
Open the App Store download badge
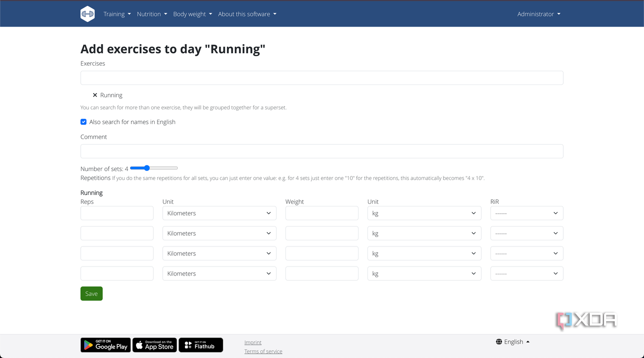(x=155, y=345)
